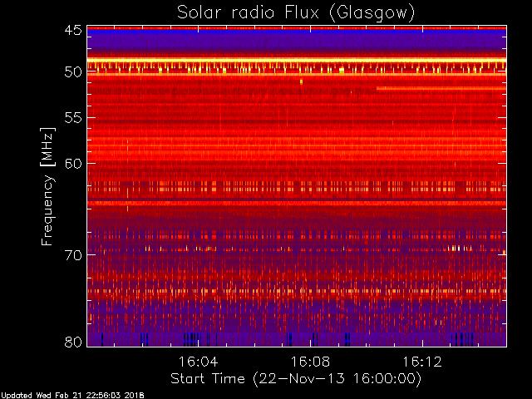Click the "70" frequency tick label
This screenshot has width=532, height=399.
pyautogui.click(x=73, y=255)
